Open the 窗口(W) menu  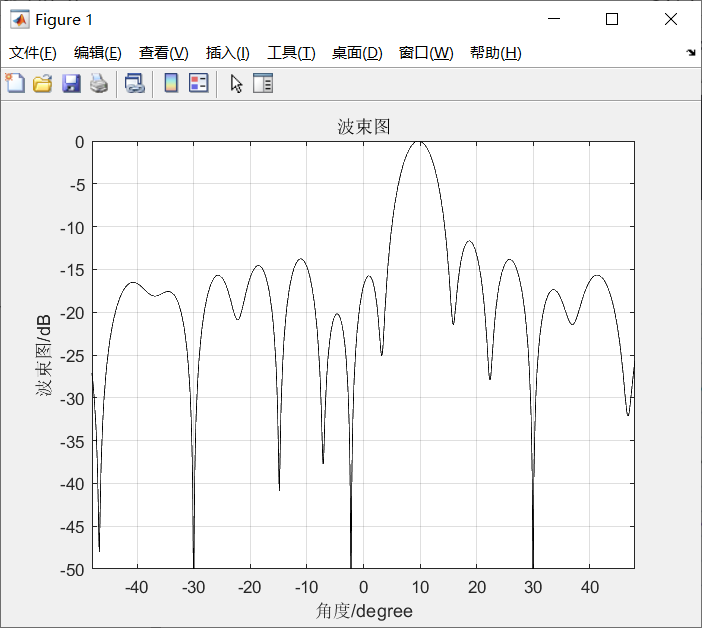point(426,53)
